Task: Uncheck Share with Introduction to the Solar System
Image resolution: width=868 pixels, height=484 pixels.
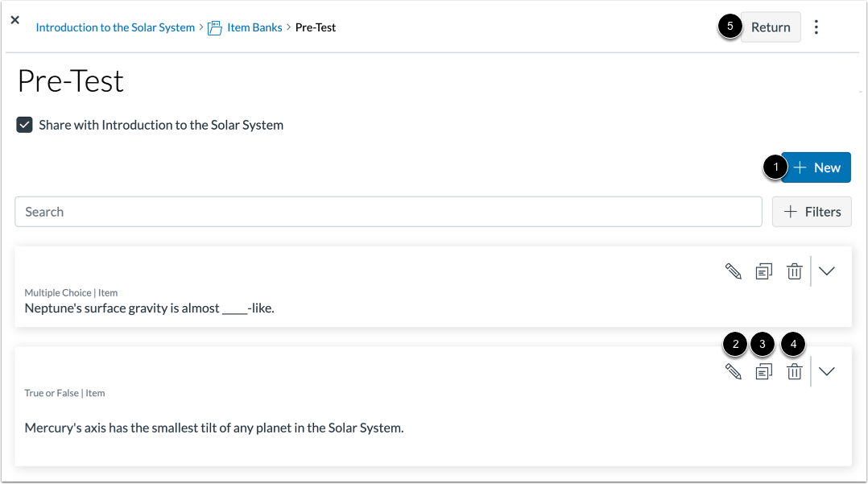Action: coord(24,125)
